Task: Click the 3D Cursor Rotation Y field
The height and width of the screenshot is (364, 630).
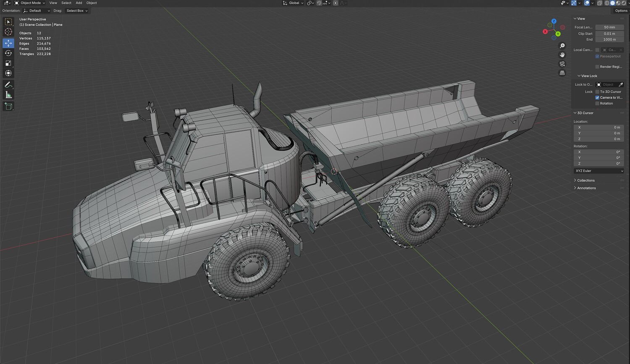Action: (599, 158)
